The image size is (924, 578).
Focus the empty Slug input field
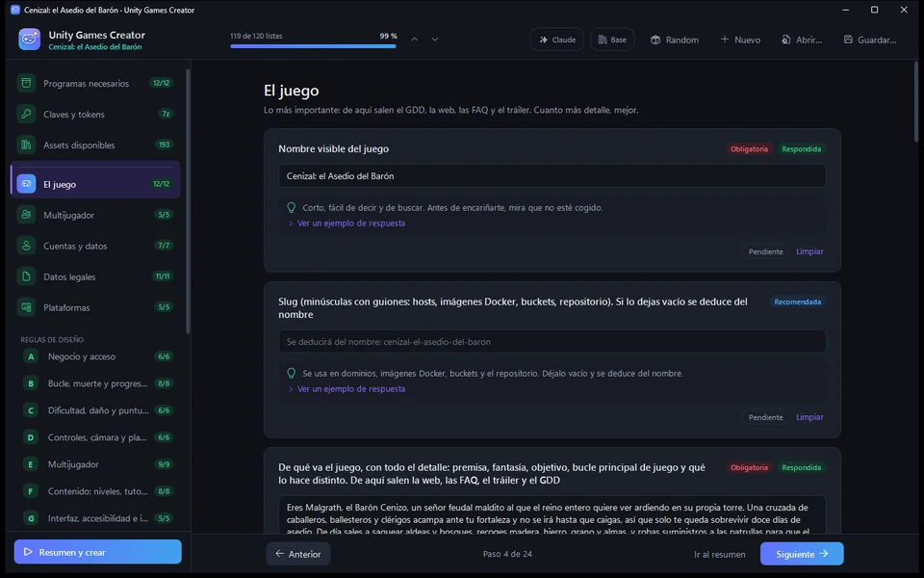coord(552,341)
